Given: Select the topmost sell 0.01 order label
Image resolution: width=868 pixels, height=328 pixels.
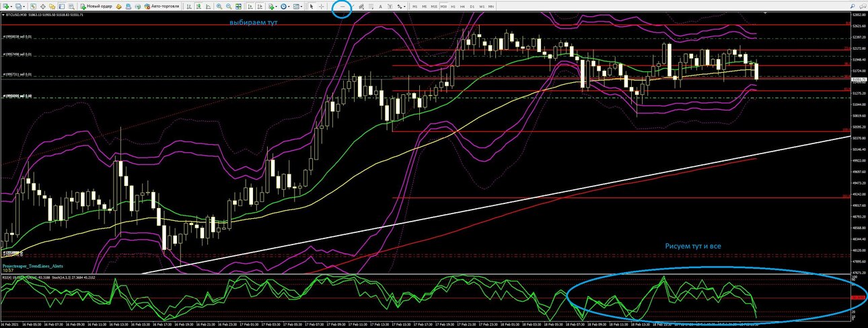Looking at the screenshot, I should point(17,37).
